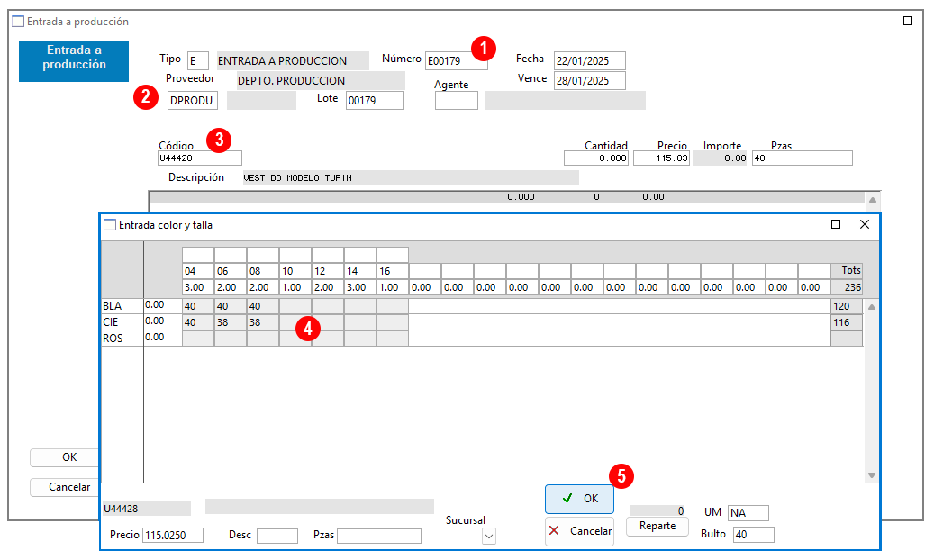Click the Reparte button
This screenshot has width=934, height=560.
coord(657,526)
